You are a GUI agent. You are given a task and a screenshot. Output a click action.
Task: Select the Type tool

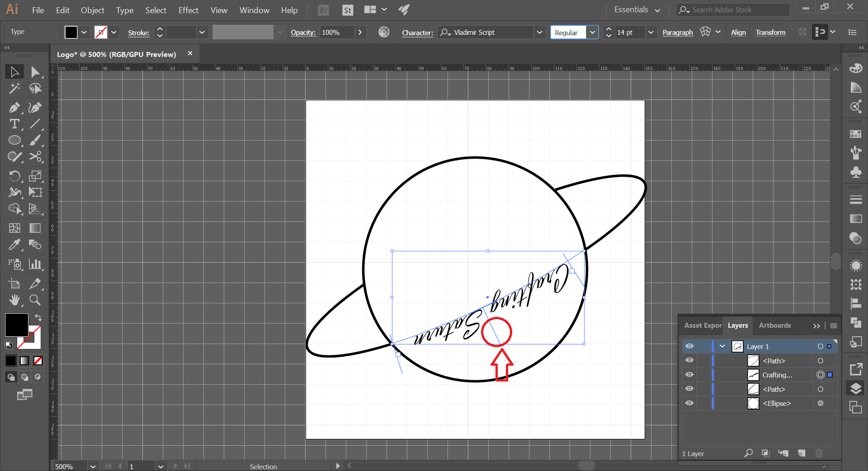(x=14, y=124)
